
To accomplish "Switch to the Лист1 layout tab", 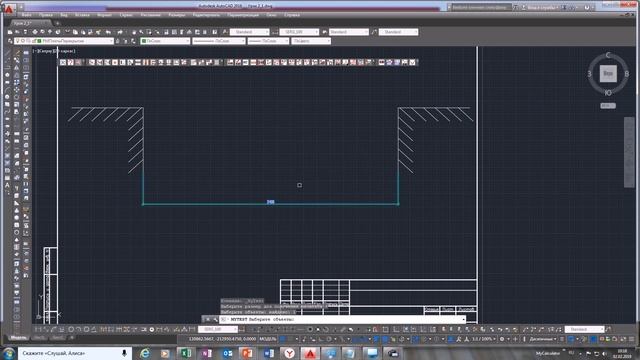I will (40, 338).
